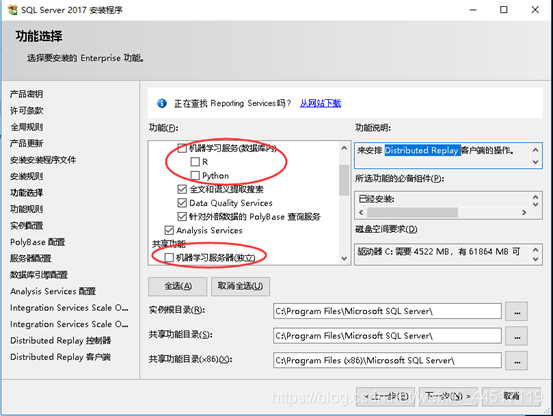
Task: Click prerequisites vertical scroll up arrow
Action: pos(535,197)
